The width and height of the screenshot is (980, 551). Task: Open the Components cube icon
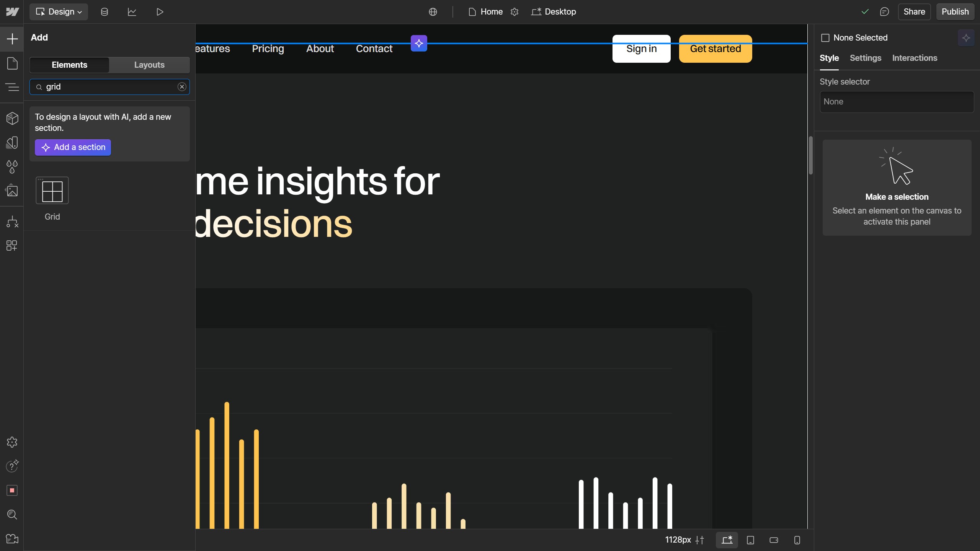click(12, 118)
